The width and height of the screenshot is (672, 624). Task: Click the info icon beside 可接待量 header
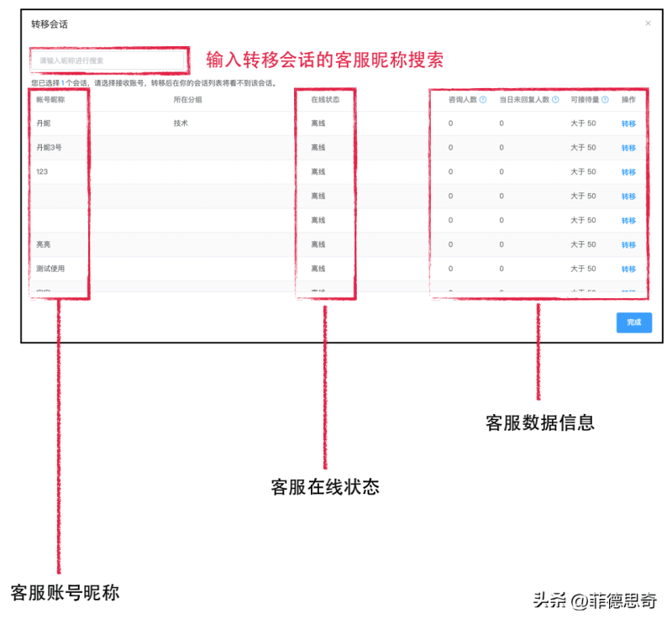pos(605,97)
